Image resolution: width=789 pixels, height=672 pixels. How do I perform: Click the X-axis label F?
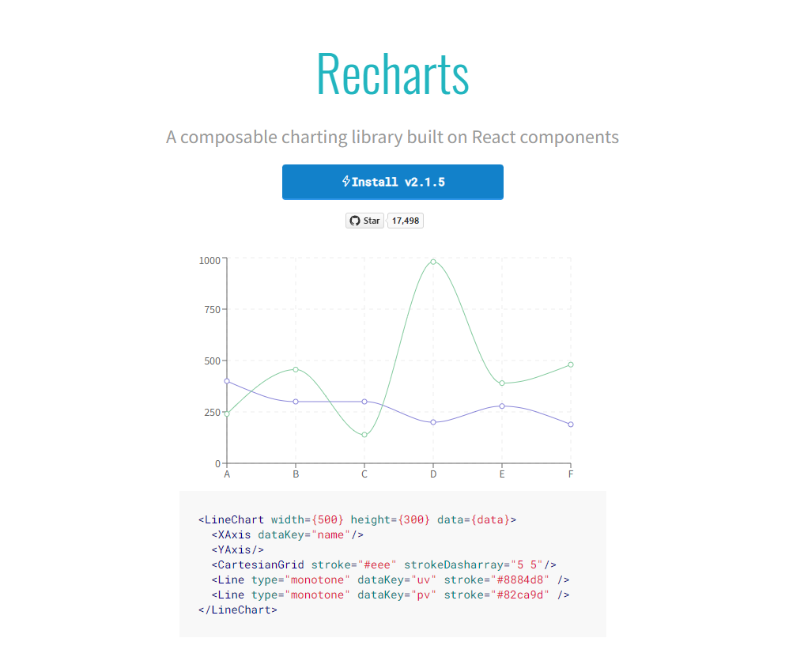571,474
